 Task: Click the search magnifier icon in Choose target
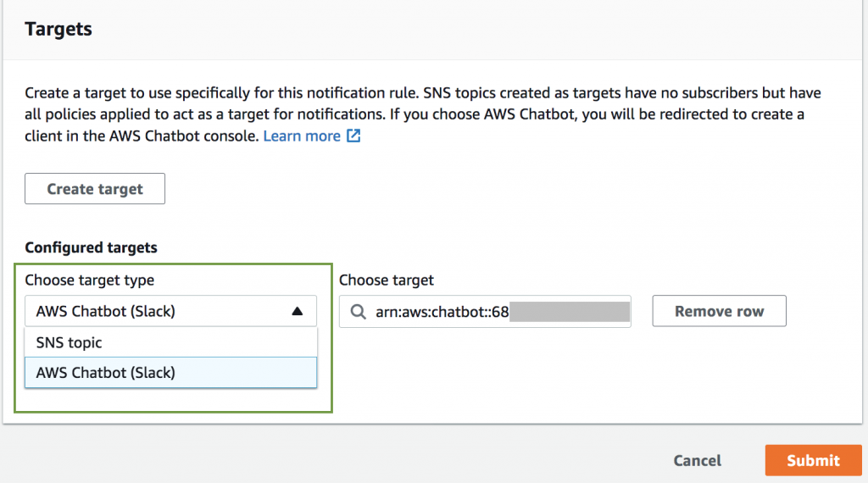pyautogui.click(x=358, y=312)
